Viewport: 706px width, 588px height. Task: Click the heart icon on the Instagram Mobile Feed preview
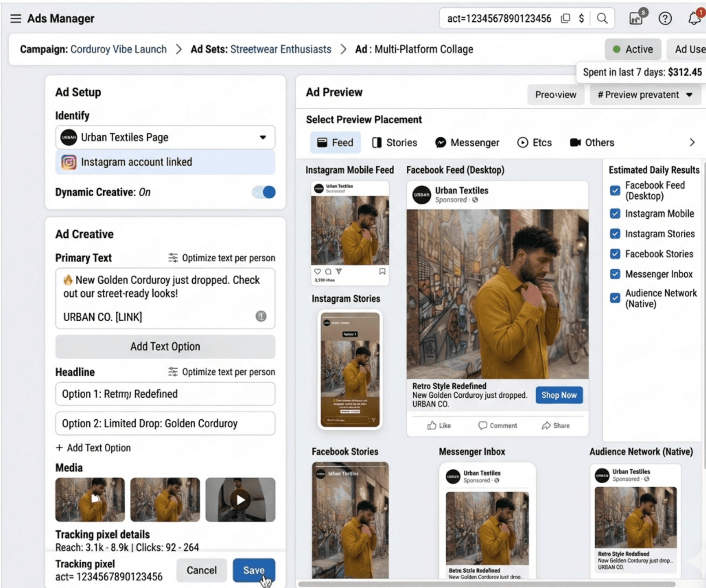pos(317,272)
